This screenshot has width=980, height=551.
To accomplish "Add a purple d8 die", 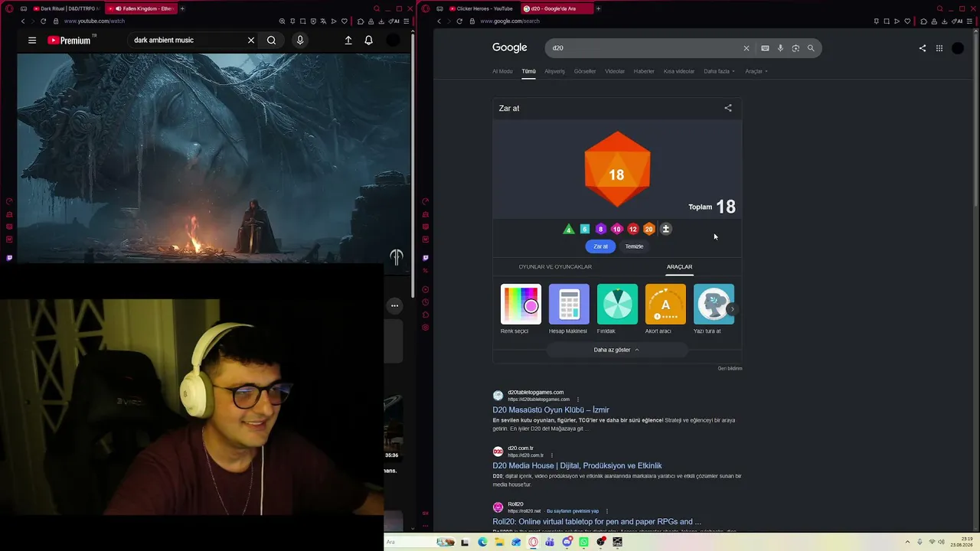I will [x=601, y=229].
